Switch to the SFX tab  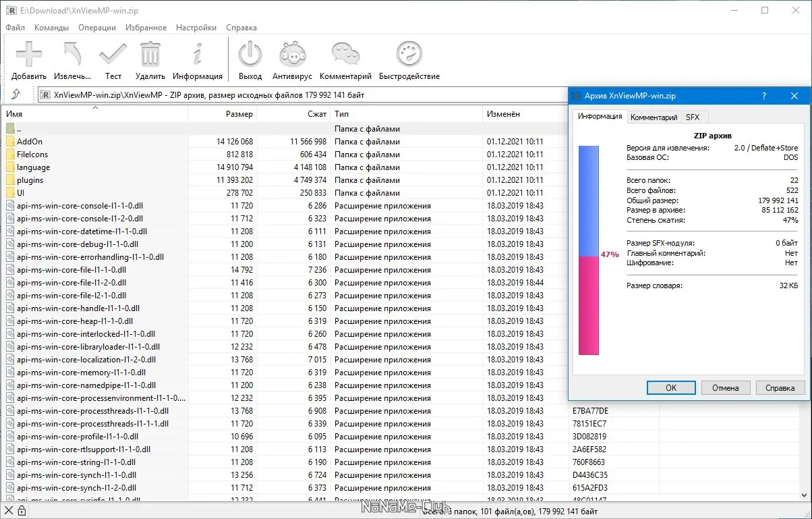693,117
